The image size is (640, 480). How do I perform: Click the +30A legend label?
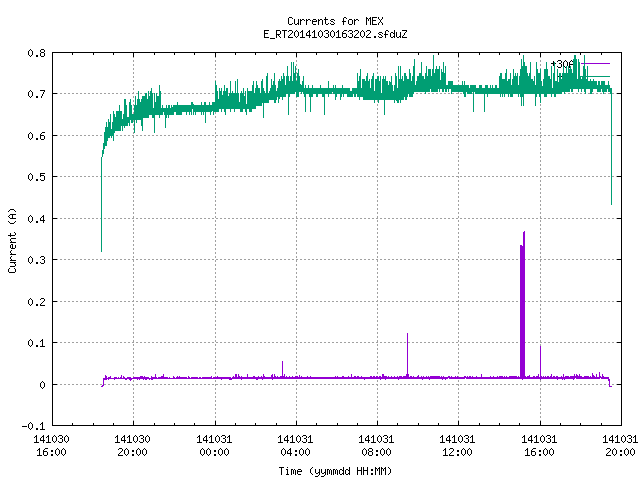tap(562, 64)
